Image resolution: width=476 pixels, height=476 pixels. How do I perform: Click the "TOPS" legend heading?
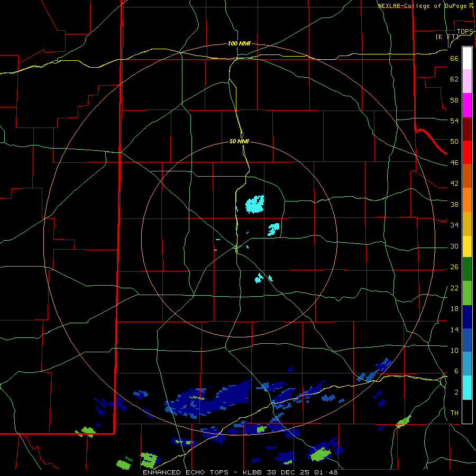click(465, 32)
